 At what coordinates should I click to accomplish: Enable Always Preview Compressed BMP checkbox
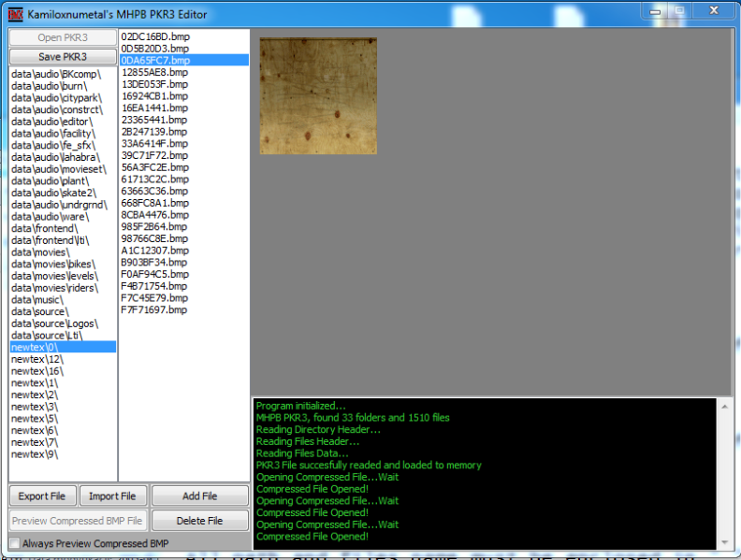click(x=14, y=543)
